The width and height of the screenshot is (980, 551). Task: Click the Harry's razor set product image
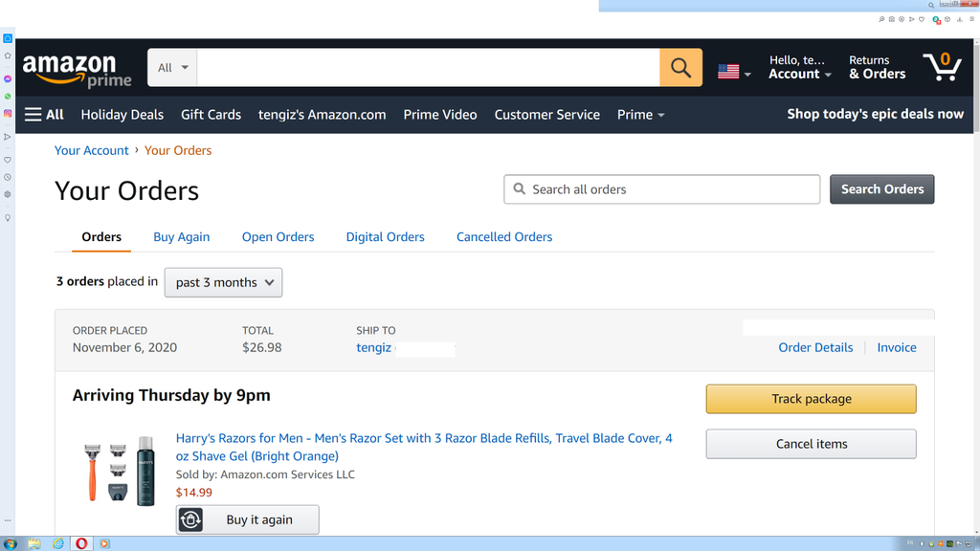pyautogui.click(x=119, y=471)
